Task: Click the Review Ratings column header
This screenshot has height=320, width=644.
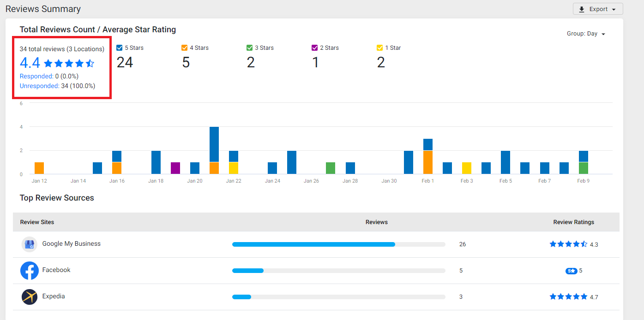Action: 573,222
